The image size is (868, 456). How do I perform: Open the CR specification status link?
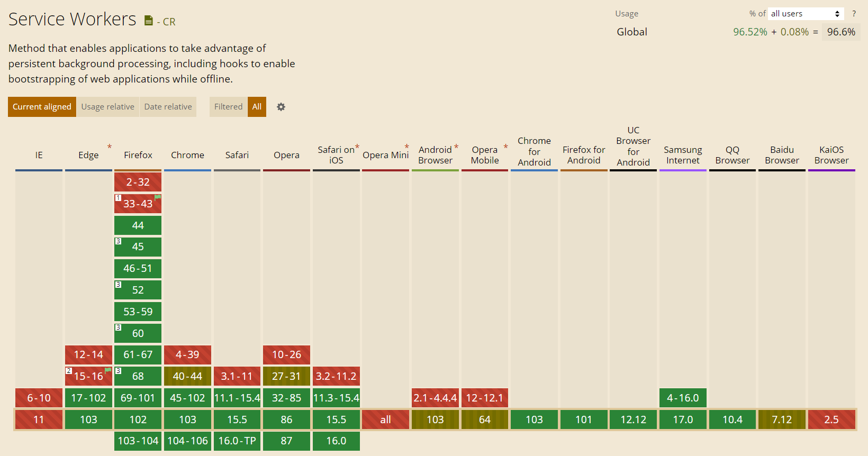coord(166,22)
